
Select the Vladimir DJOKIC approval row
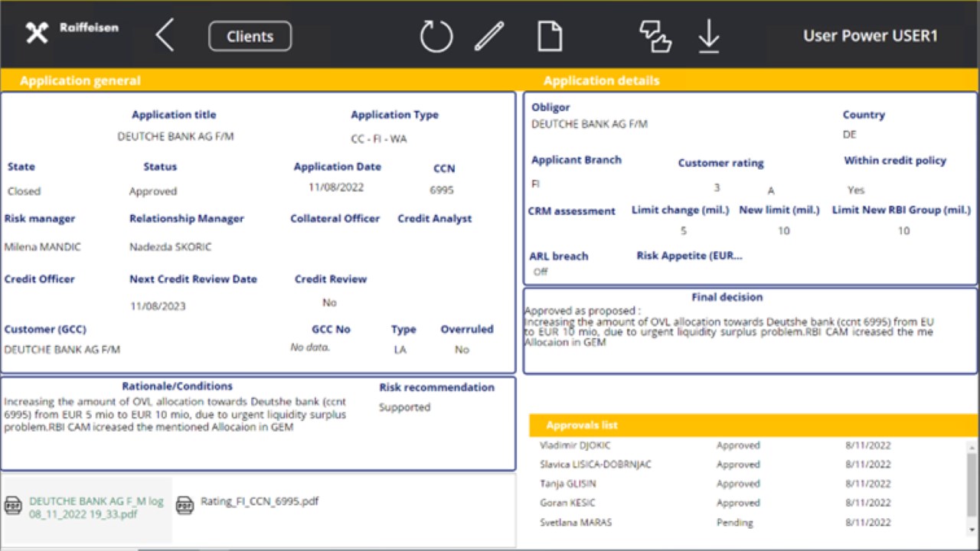click(x=747, y=445)
